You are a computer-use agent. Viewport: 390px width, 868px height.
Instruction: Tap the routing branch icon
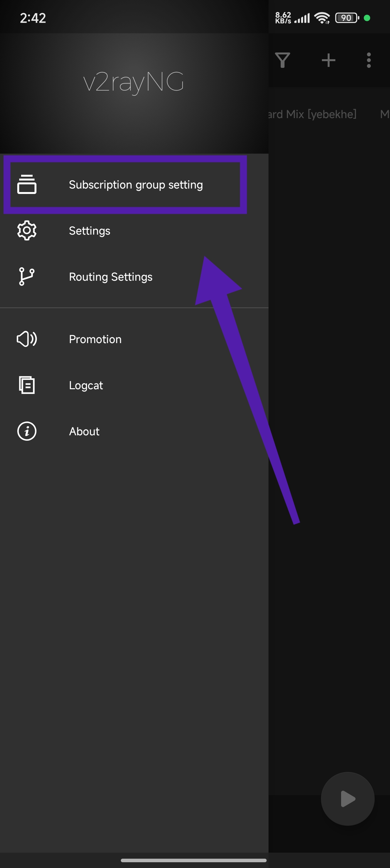pos(27,276)
